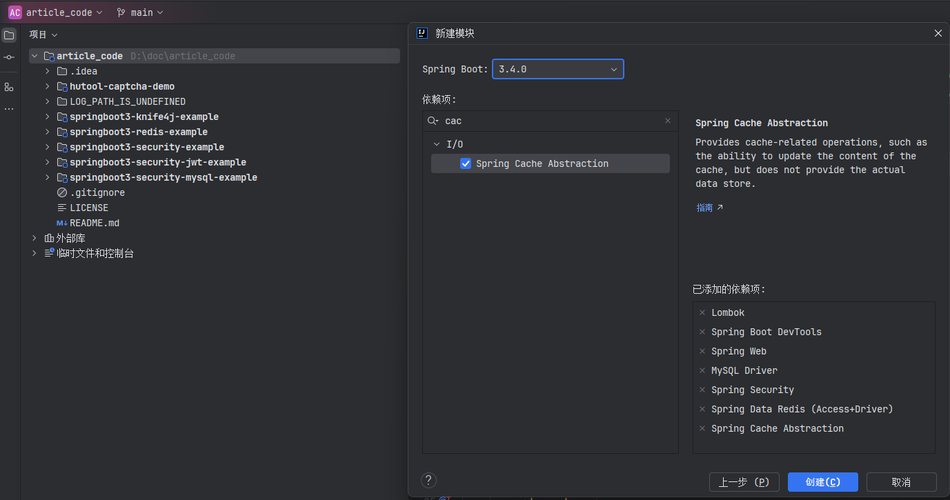
Task: Open the Project tool window icon
Action: pyautogui.click(x=9, y=35)
